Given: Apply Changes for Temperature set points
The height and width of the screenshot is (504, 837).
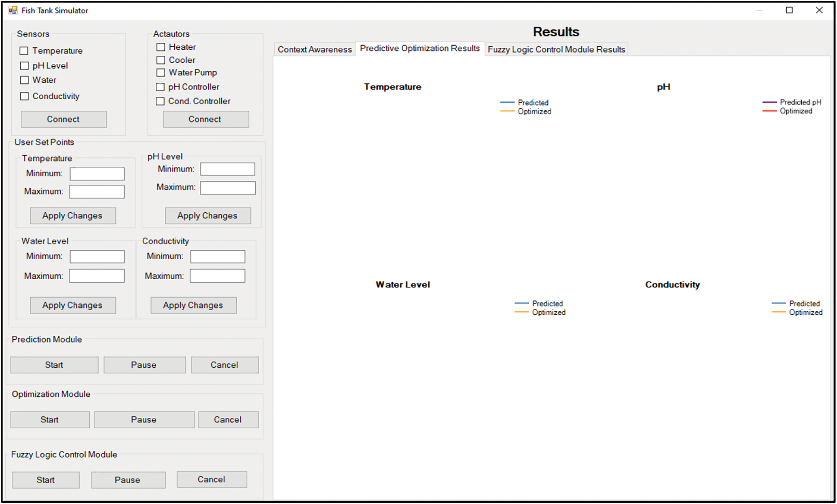Looking at the screenshot, I should tap(72, 215).
